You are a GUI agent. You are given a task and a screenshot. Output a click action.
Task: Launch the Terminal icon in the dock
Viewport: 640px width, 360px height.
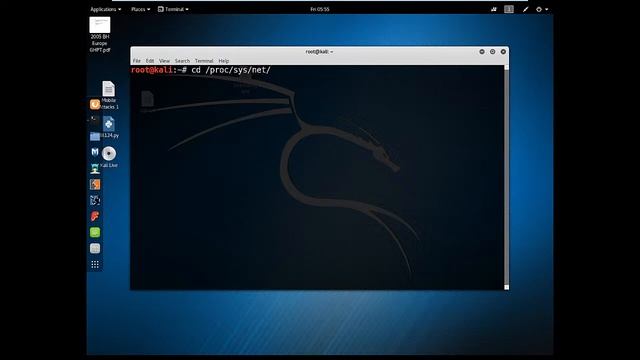click(95, 120)
